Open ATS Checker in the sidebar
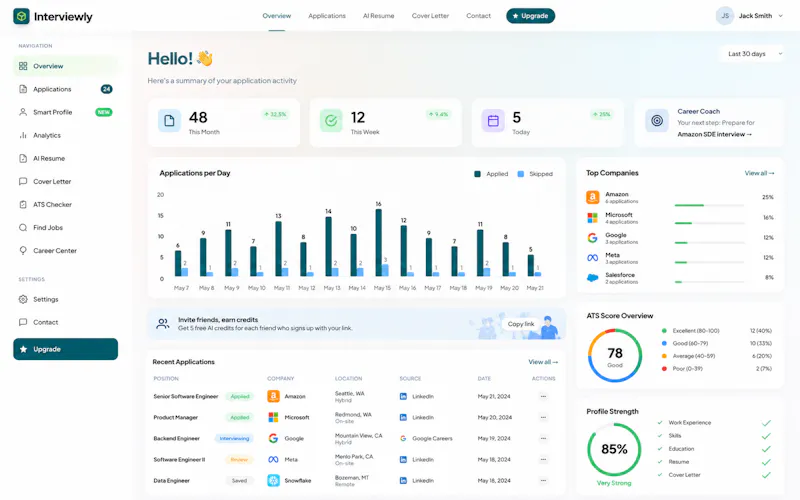This screenshot has height=500, width=800. (x=65, y=205)
